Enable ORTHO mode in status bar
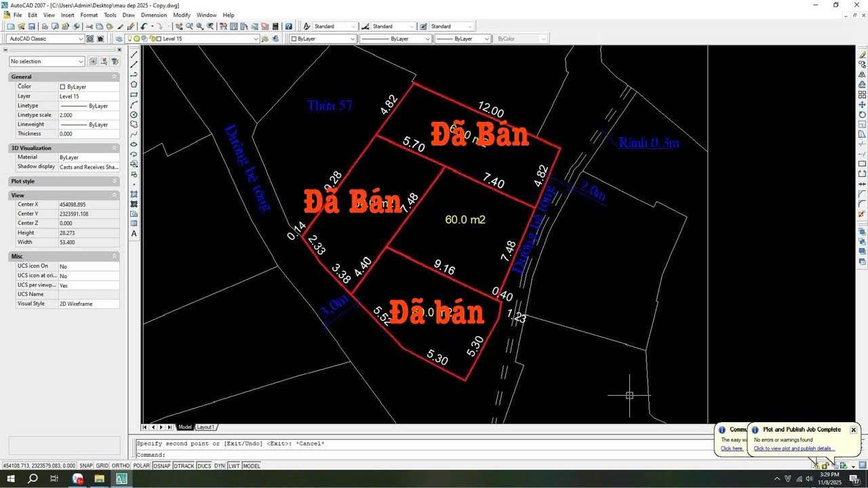 coord(120,466)
